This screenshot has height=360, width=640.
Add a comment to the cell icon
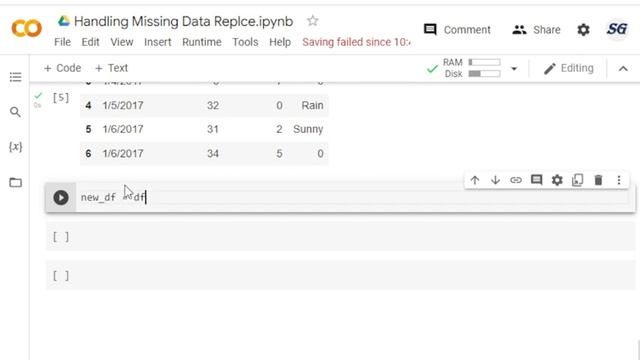pos(536,180)
